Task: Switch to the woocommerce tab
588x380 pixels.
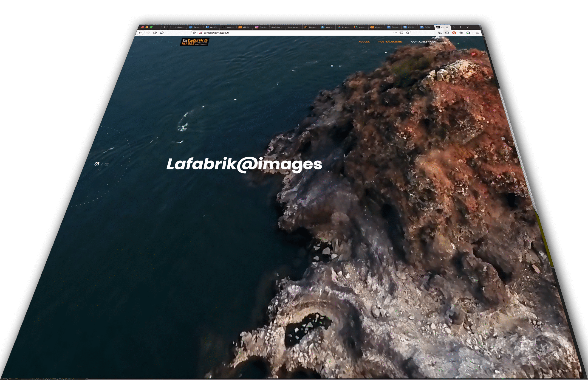Action: tap(360, 27)
